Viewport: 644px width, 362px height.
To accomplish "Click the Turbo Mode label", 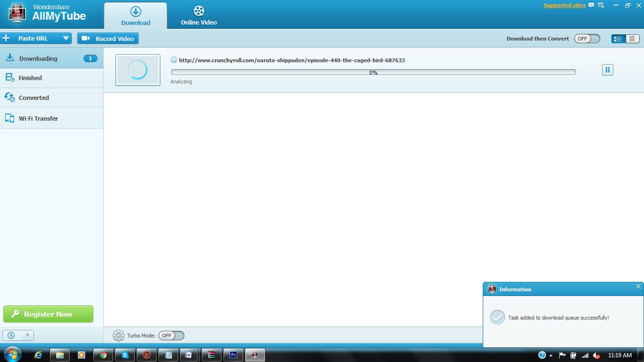I will click(x=141, y=336).
